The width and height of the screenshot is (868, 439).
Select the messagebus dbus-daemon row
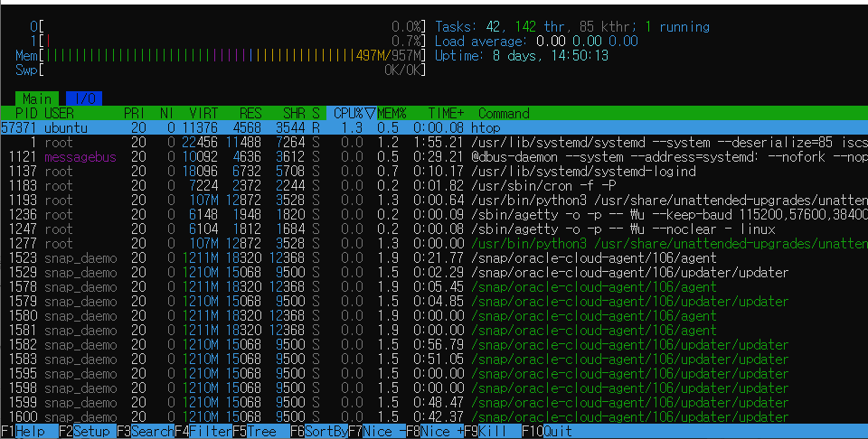(x=434, y=156)
